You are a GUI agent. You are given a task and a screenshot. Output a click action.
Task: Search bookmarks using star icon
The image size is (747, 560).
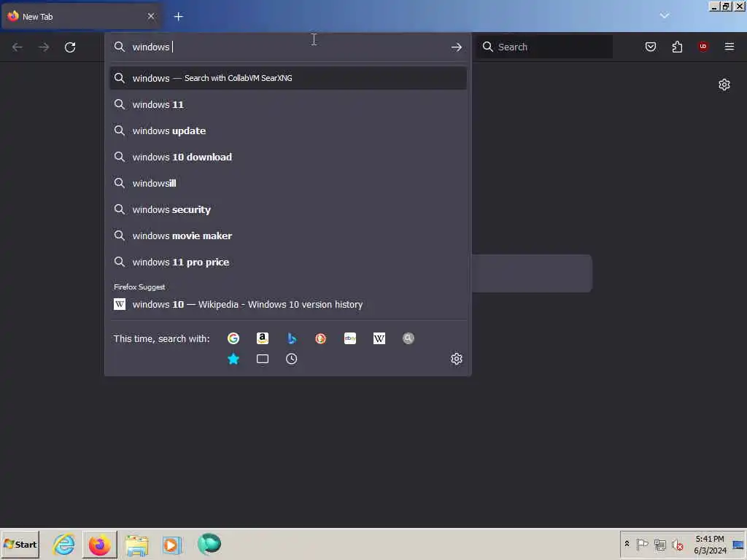[x=233, y=359]
